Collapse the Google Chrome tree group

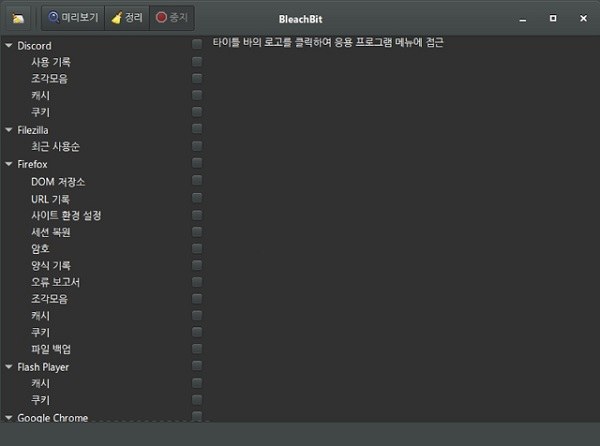click(x=9, y=418)
